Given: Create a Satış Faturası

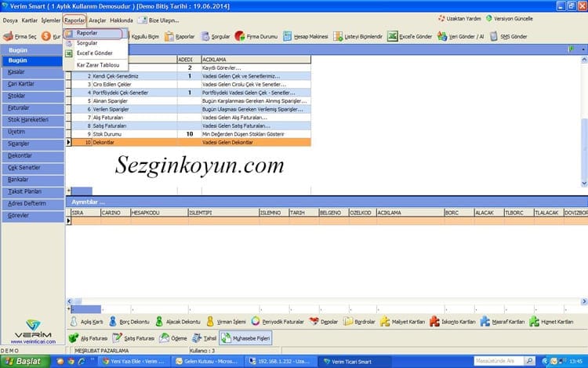Looking at the screenshot, I should pyautogui.click(x=133, y=338).
